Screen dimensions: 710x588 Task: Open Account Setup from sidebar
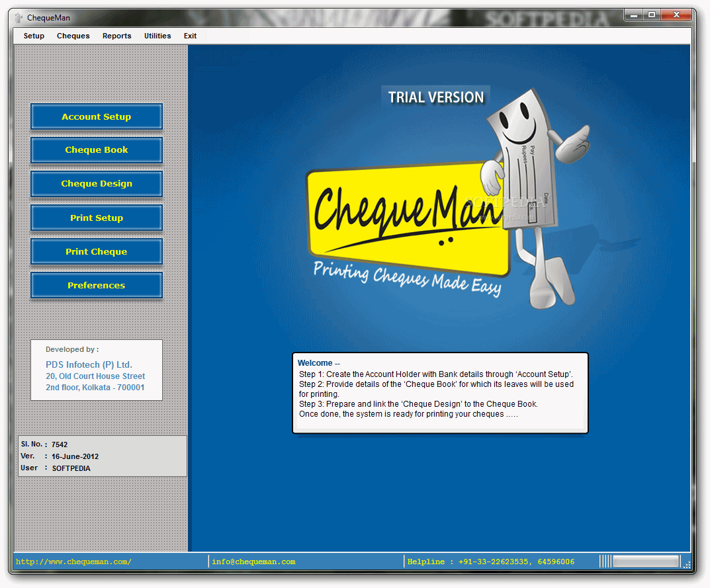pyautogui.click(x=97, y=117)
